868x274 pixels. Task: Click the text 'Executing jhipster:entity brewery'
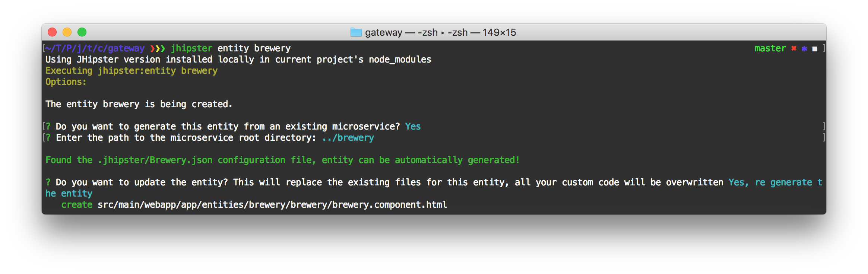pos(132,71)
